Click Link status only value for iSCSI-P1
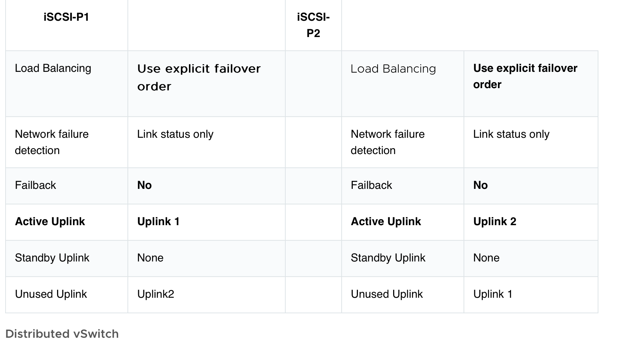The image size is (644, 357). click(175, 134)
